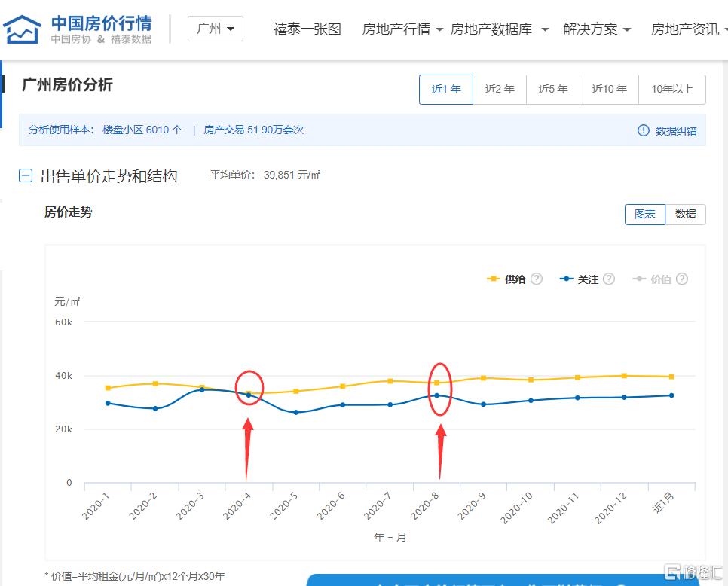The height and width of the screenshot is (586, 728).
Task: Click the question mark icon beside 供给
Action: (x=536, y=279)
